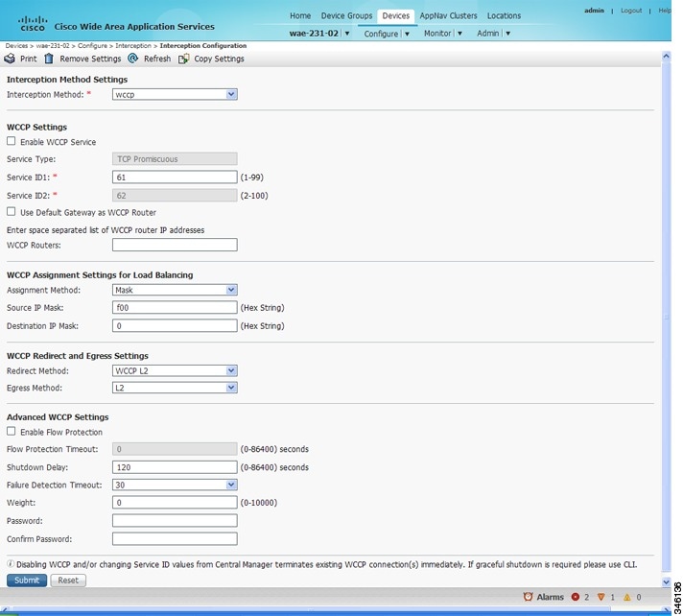The width and height of the screenshot is (683, 616).
Task: Click the vertical scrollbar down arrow
Action: pos(666,582)
